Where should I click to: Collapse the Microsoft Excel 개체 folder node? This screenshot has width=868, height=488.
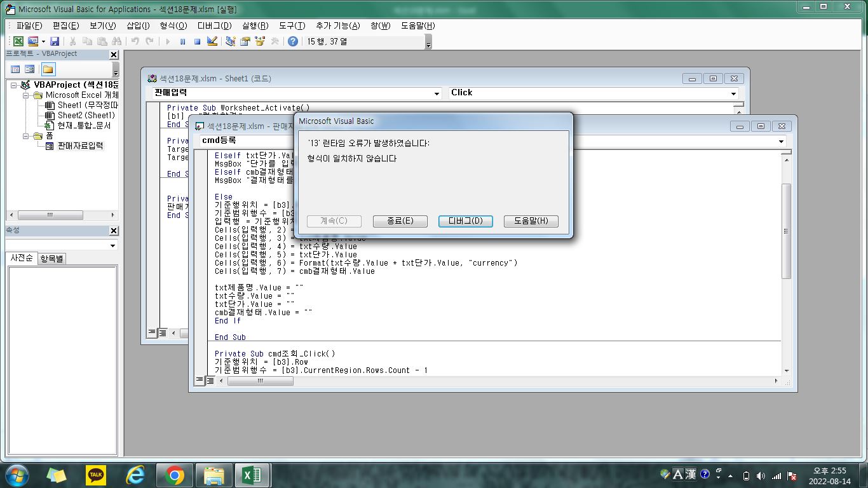27,95
